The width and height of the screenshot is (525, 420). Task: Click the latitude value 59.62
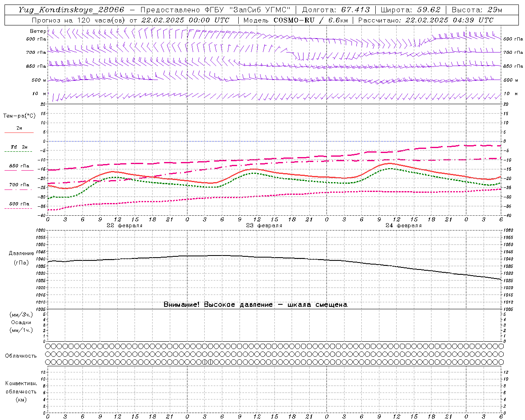[x=429, y=10]
